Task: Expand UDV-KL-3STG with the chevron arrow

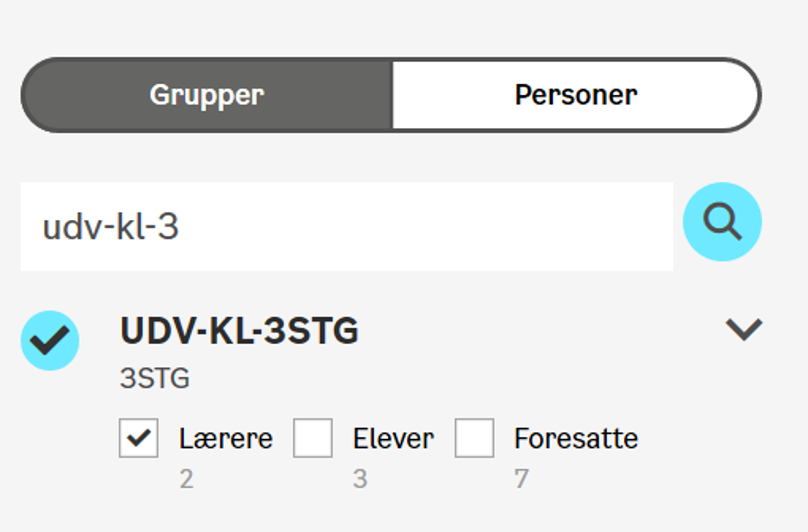Action: [x=744, y=329]
